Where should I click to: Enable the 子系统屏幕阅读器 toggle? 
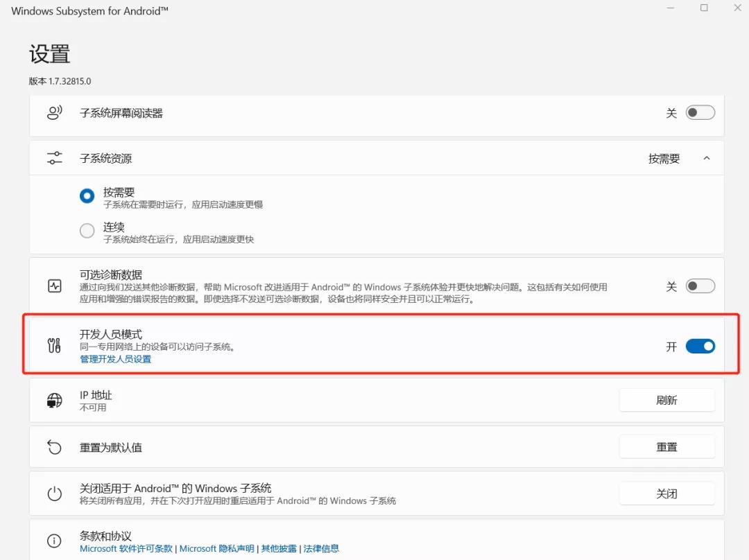click(x=700, y=112)
